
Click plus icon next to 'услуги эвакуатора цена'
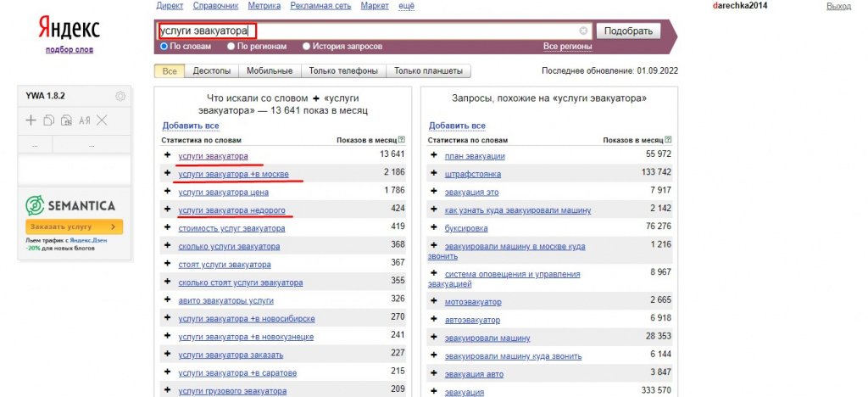point(168,192)
